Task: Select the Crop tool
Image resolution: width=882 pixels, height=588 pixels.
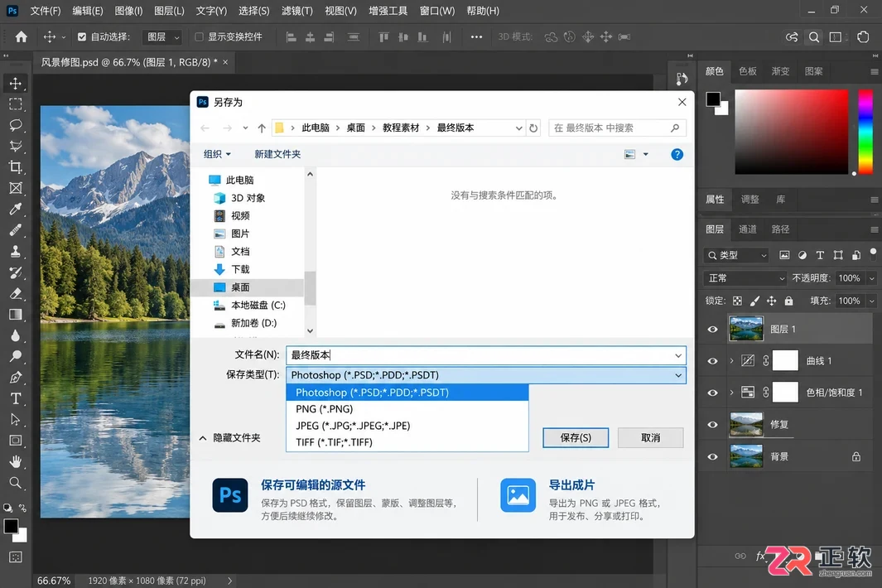Action: click(x=15, y=167)
